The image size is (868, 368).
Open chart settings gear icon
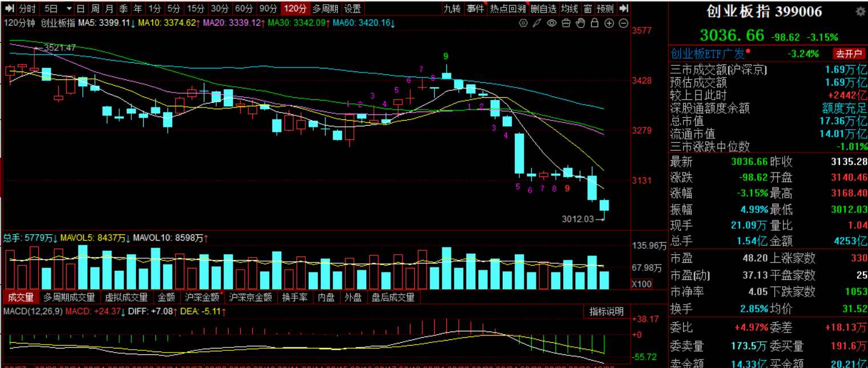coord(524,23)
